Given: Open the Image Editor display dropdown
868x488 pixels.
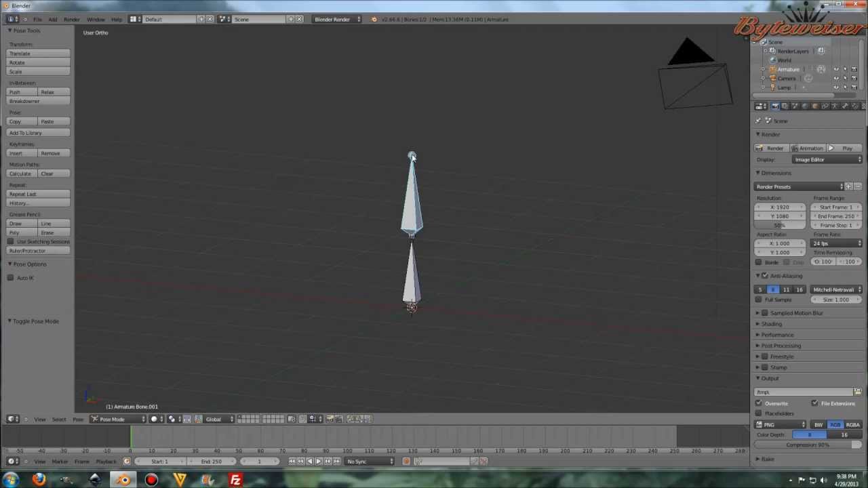Looking at the screenshot, I should click(827, 160).
